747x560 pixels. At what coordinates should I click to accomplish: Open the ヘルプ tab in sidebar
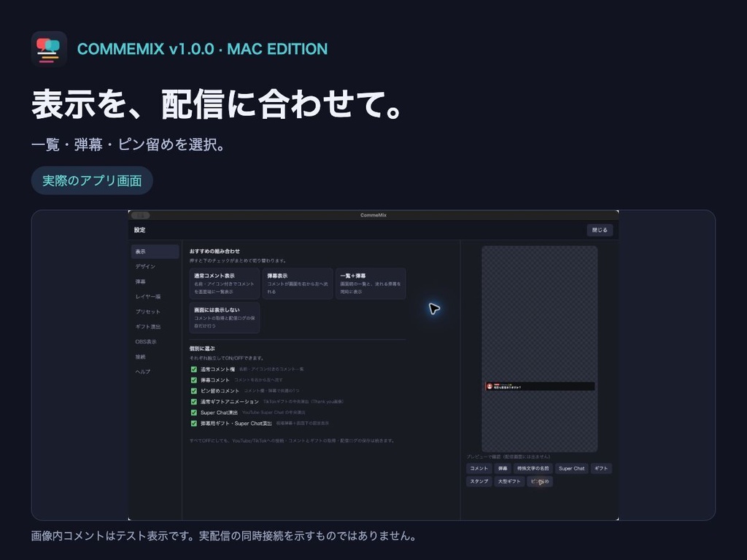click(155, 371)
